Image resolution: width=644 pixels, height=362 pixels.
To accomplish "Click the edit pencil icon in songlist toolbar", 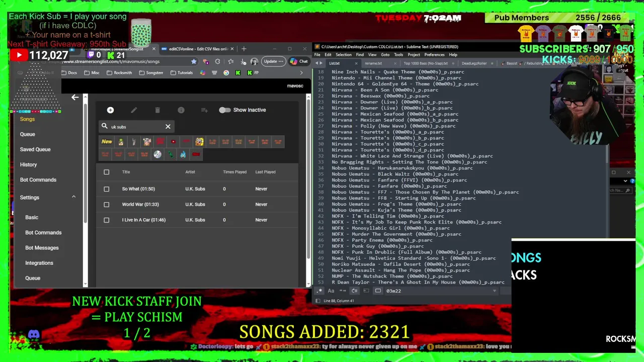I will click(134, 110).
